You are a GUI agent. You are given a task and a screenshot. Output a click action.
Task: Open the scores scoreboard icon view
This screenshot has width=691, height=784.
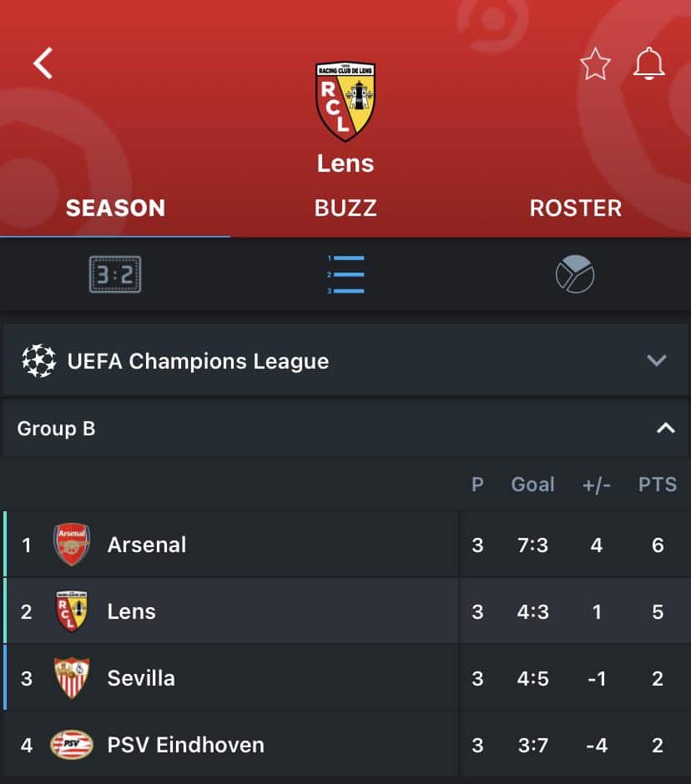(x=115, y=274)
